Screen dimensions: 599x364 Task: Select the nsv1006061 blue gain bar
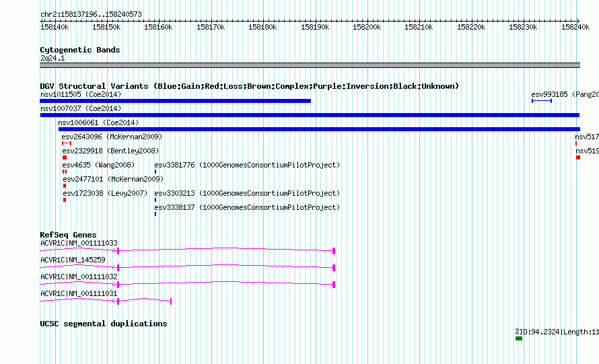tap(319, 129)
